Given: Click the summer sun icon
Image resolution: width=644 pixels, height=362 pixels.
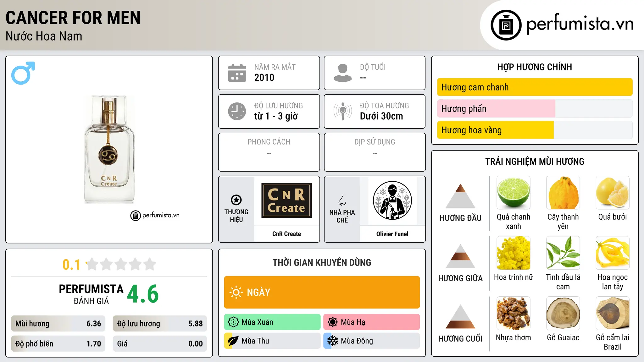Looking at the screenshot, I should (x=333, y=322).
